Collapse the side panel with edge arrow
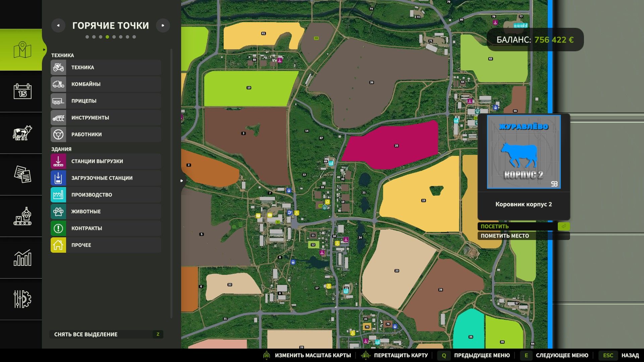The width and height of the screenshot is (644, 362). pyautogui.click(x=181, y=181)
